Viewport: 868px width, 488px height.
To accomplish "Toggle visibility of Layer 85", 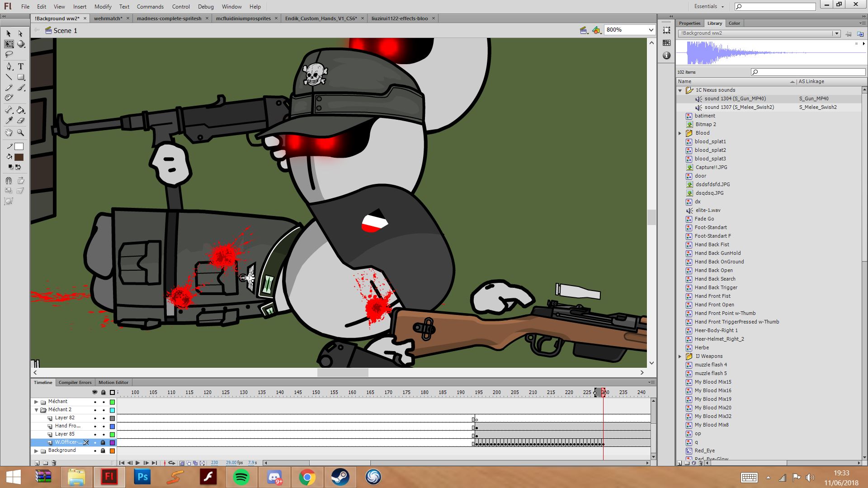I will (95, 435).
